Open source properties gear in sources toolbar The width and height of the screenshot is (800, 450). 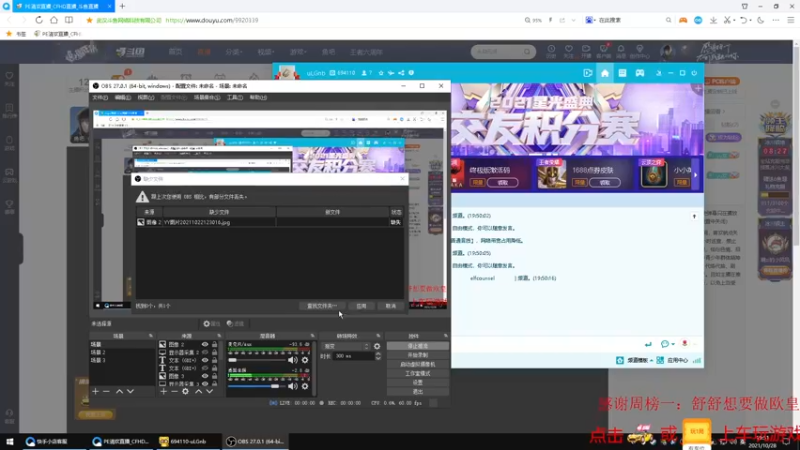[185, 391]
